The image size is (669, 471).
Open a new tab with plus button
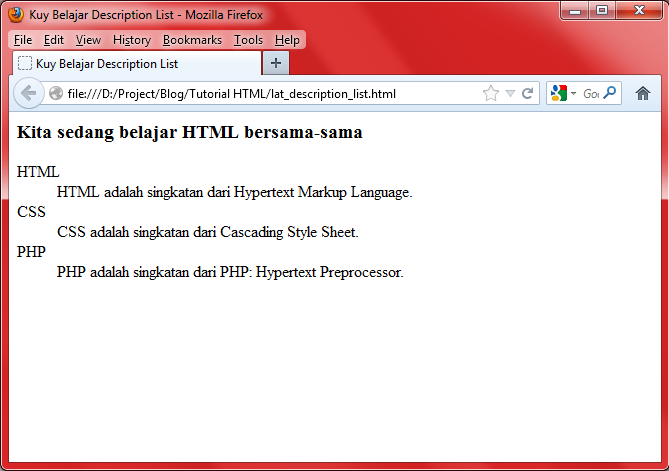[x=276, y=63]
